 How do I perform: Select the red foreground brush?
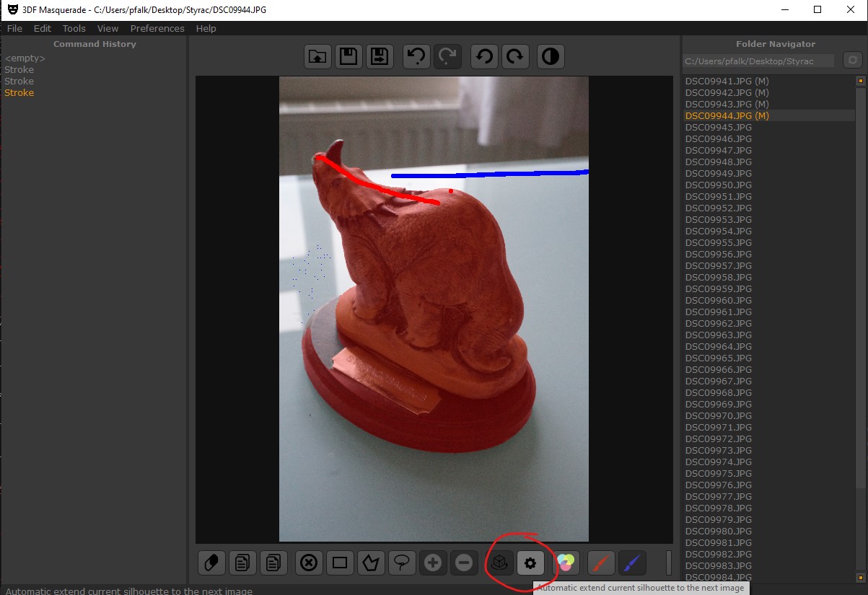point(600,563)
